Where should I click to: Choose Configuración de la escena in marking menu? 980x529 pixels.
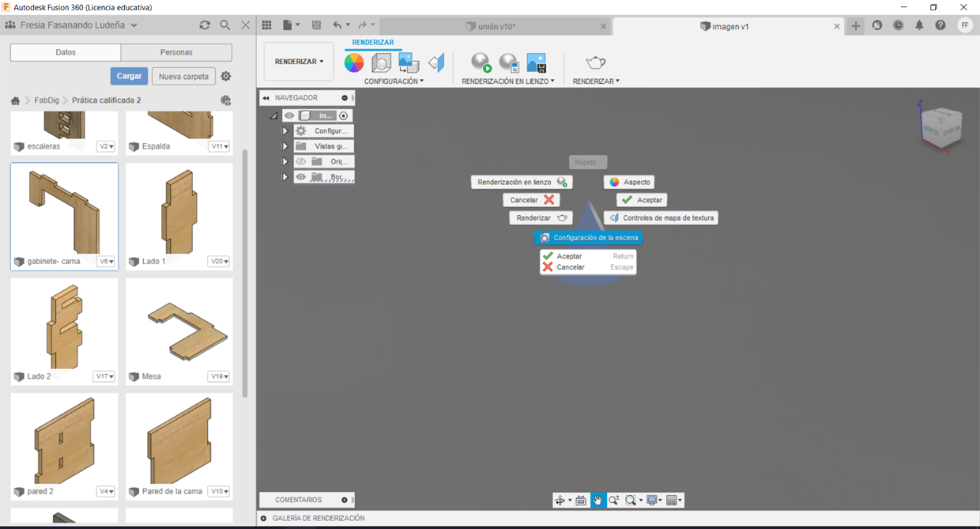tap(588, 237)
